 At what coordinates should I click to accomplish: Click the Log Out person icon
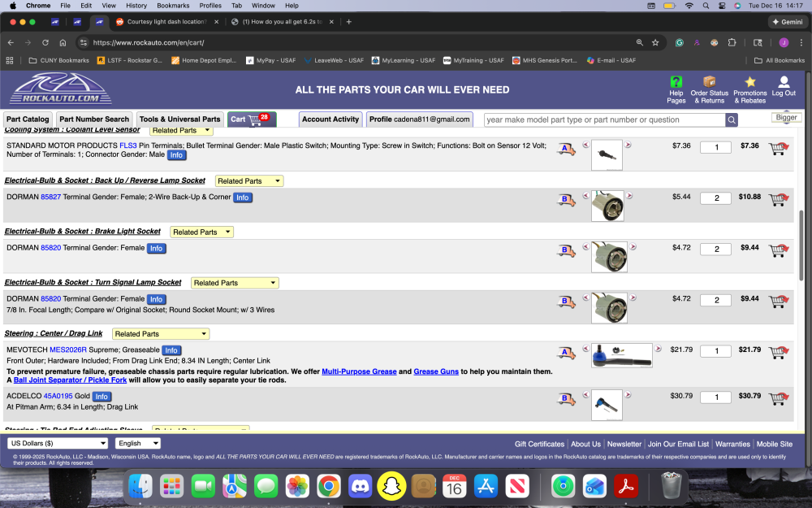click(x=783, y=89)
